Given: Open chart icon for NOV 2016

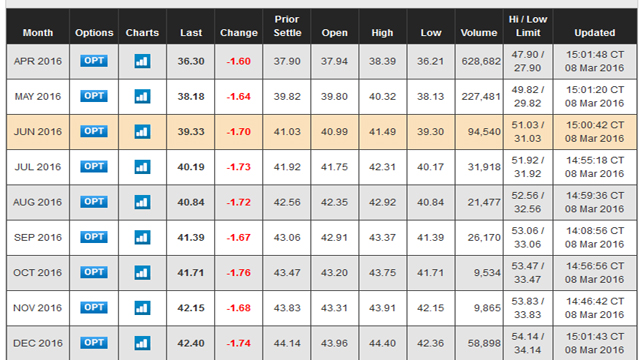Looking at the screenshot, I should pos(142,308).
